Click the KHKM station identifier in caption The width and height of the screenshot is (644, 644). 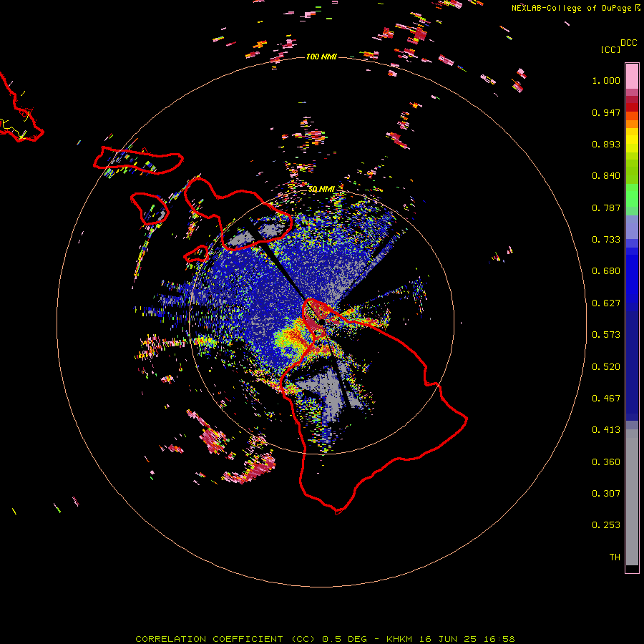point(401,639)
